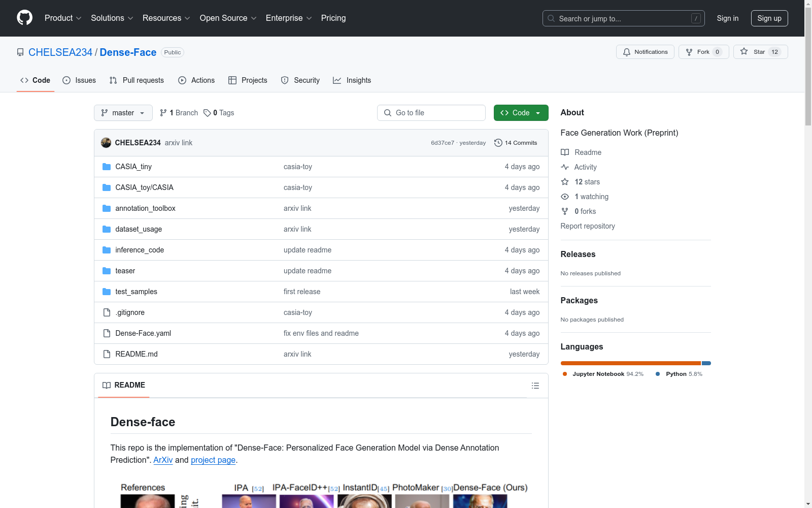This screenshot has width=812, height=508.
Task: Click the Readme book icon in About
Action: click(565, 152)
